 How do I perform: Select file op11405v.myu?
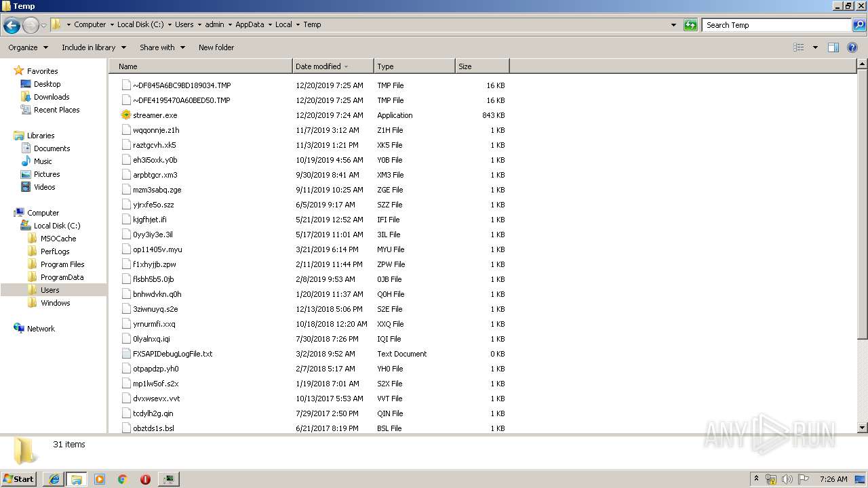tap(157, 249)
